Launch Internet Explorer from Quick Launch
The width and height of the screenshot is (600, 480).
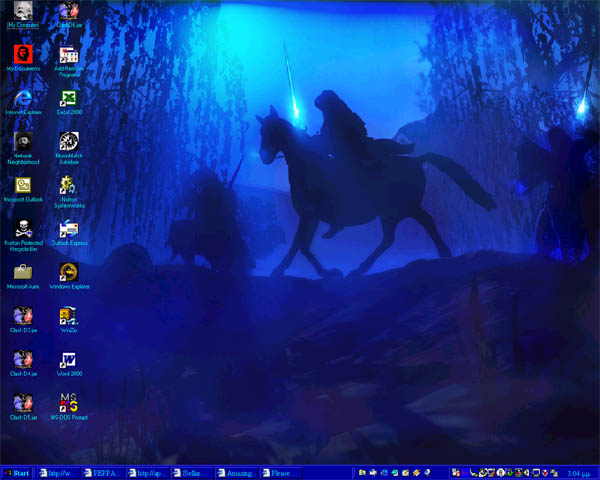(x=384, y=473)
